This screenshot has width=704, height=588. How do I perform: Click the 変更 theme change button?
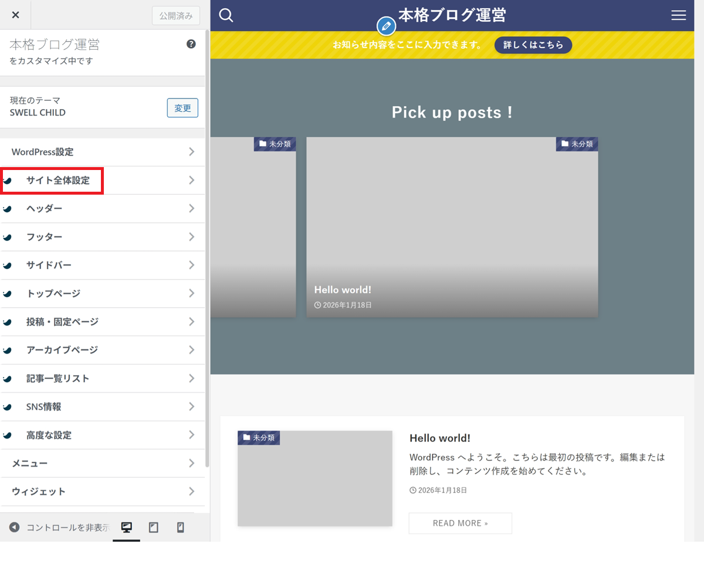coord(182,108)
